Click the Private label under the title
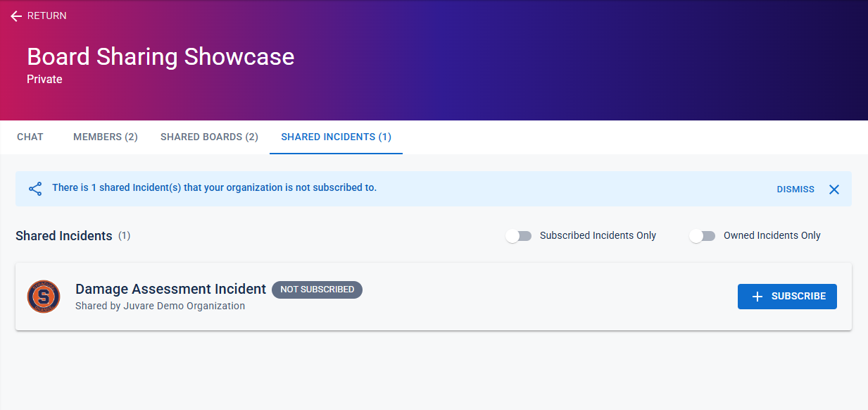Image resolution: width=868 pixels, height=410 pixels. (x=44, y=80)
